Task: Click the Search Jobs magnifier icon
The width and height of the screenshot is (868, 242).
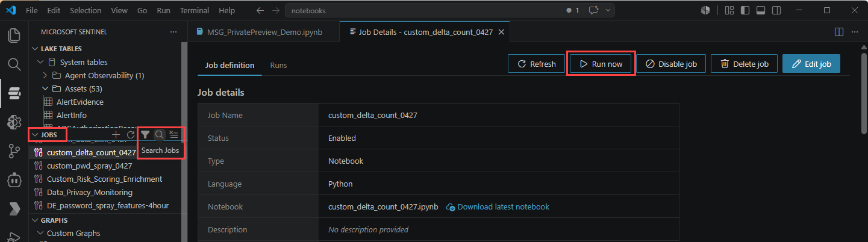Action: pos(159,135)
